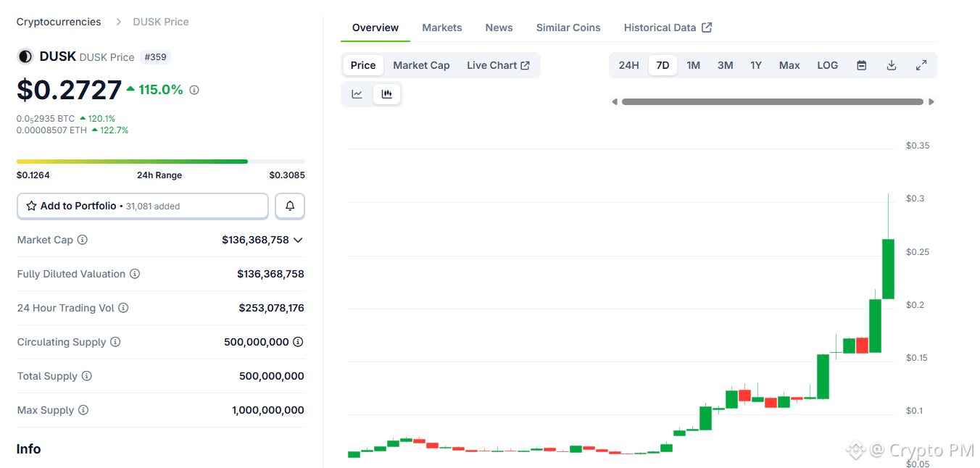
Task: Open the Max Supply info tooltip
Action: tap(85, 409)
